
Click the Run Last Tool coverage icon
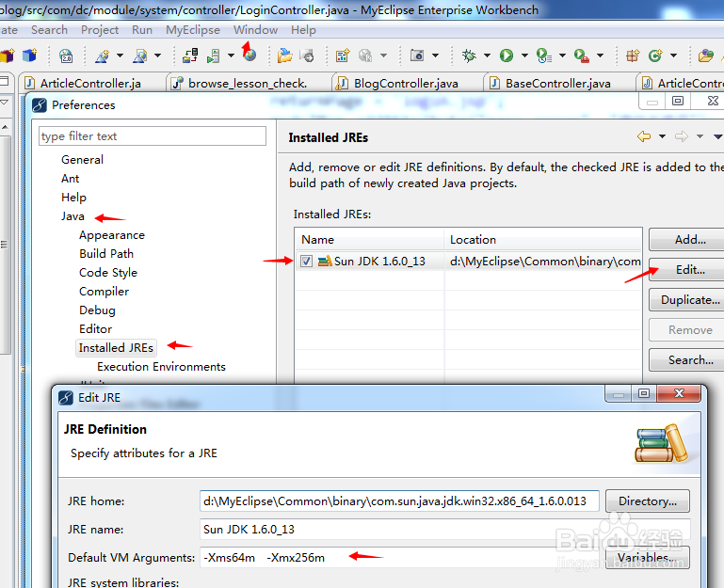(x=544, y=56)
